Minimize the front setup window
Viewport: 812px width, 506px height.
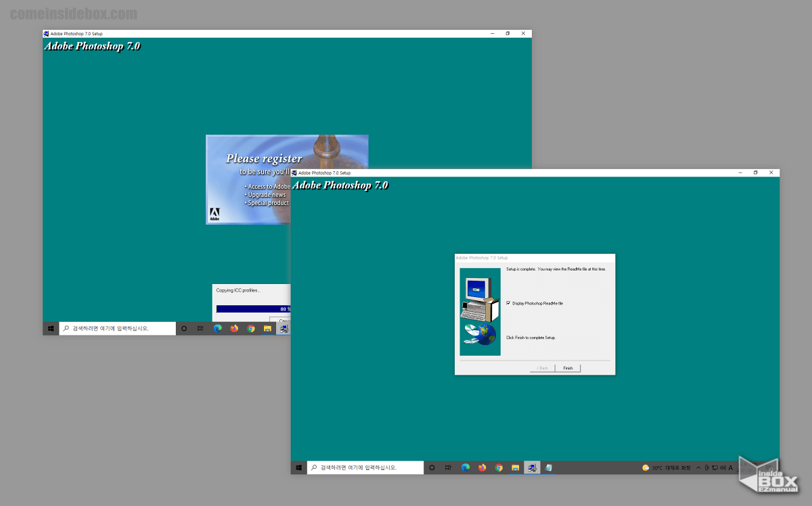740,172
